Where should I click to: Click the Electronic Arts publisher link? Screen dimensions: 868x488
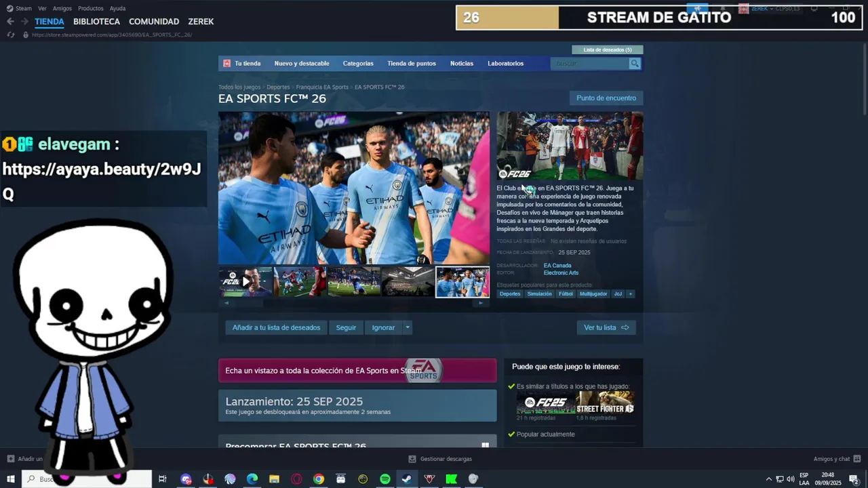[561, 273]
